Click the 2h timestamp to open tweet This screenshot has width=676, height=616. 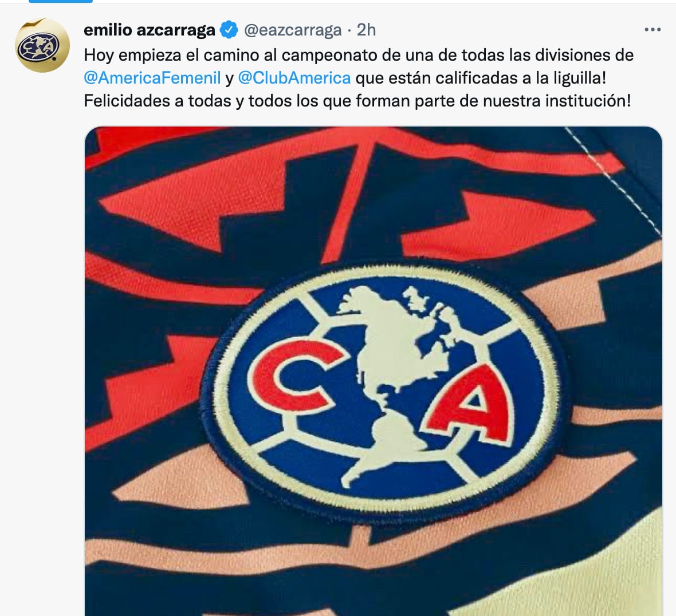[367, 30]
